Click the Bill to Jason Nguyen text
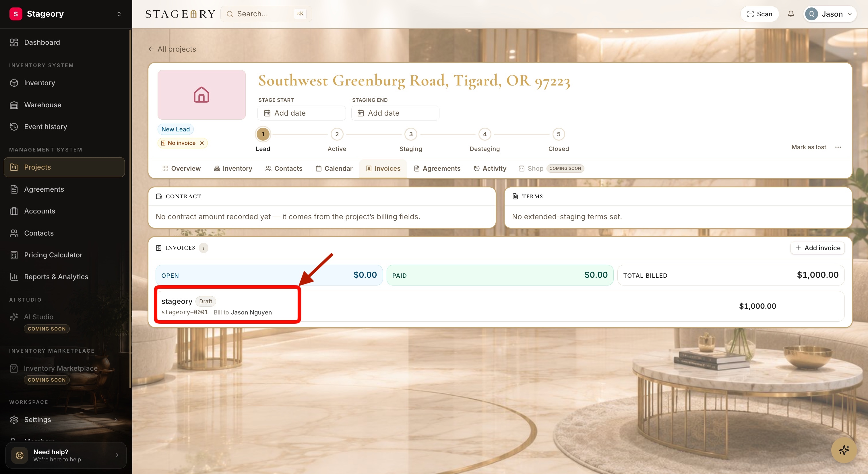This screenshot has width=868, height=474. [x=243, y=313]
